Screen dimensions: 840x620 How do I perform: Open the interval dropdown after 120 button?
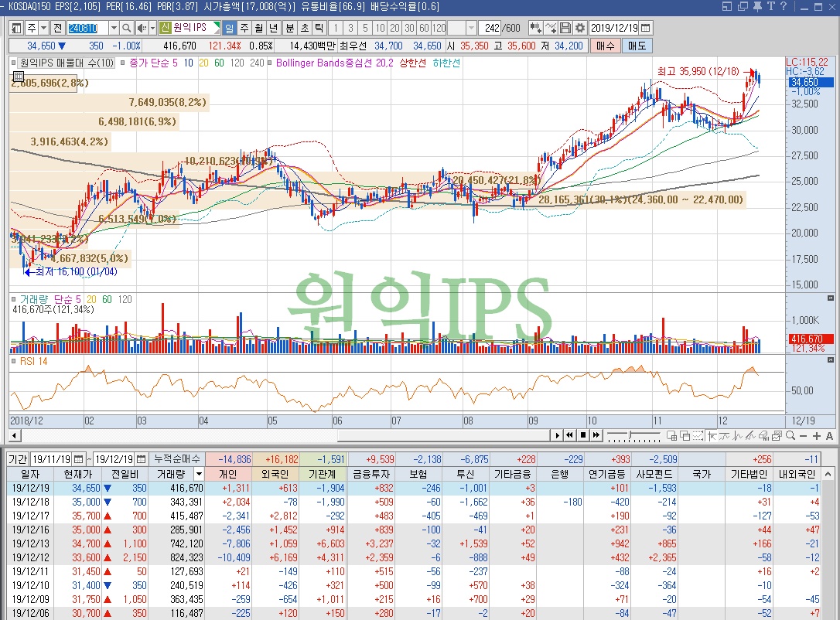point(471,28)
